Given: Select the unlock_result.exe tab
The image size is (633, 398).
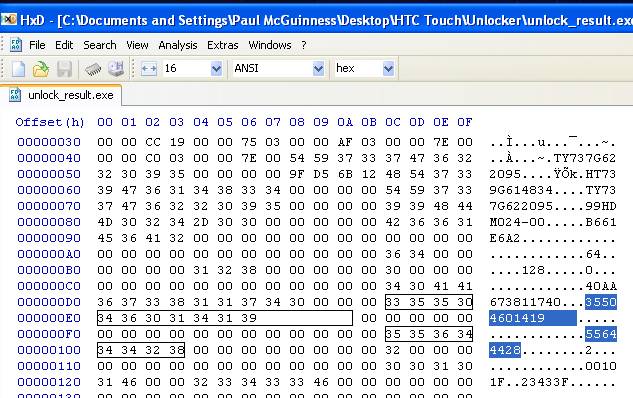Looking at the screenshot, I should (61, 95).
